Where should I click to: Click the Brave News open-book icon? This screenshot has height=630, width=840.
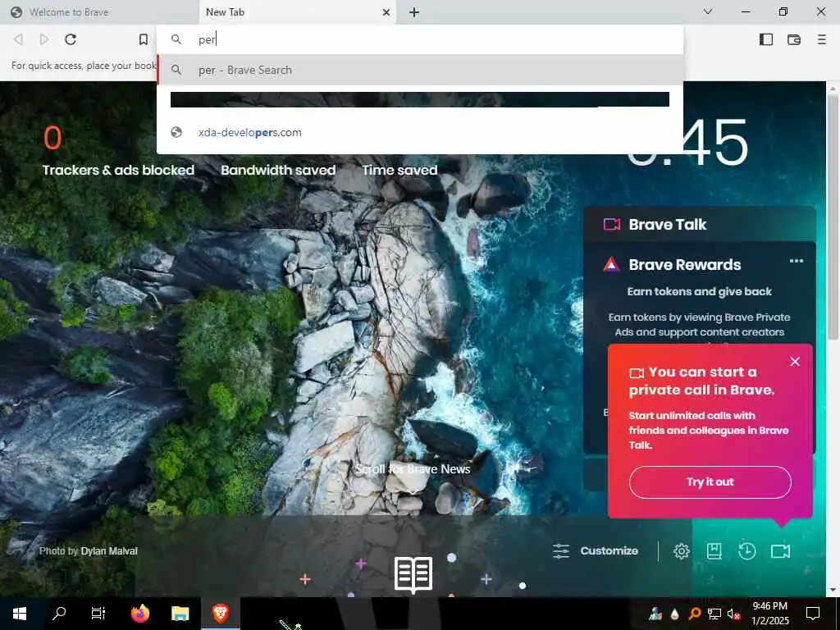coord(413,574)
